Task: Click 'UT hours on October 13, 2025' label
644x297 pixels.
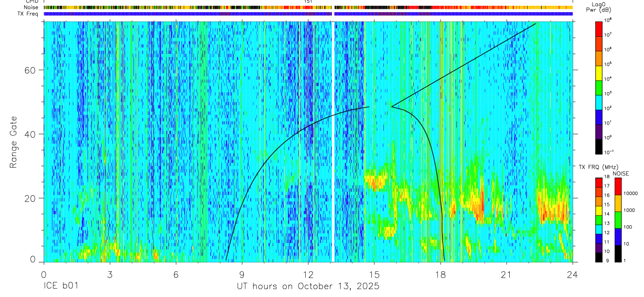Action: pyautogui.click(x=308, y=287)
